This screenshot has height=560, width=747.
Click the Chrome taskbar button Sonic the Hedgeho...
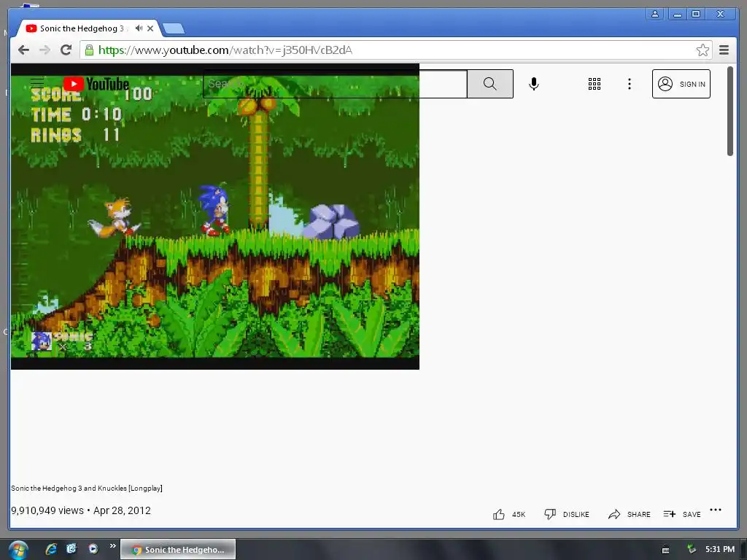click(178, 550)
